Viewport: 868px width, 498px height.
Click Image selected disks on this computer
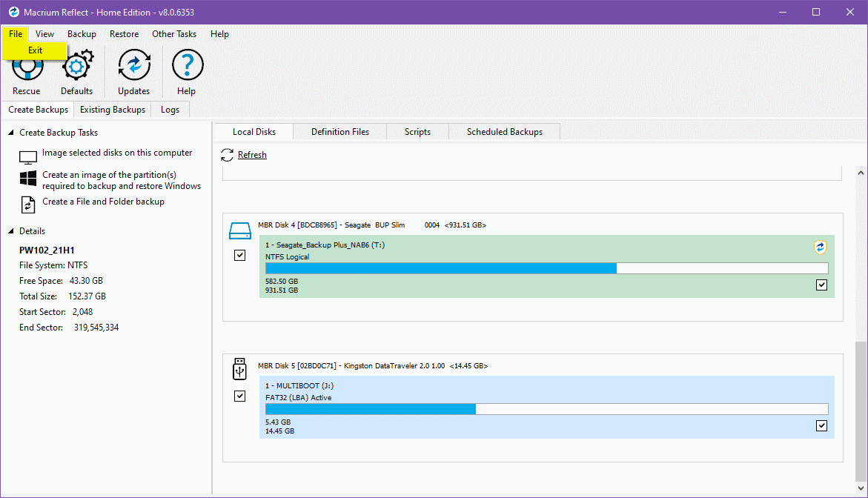117,153
